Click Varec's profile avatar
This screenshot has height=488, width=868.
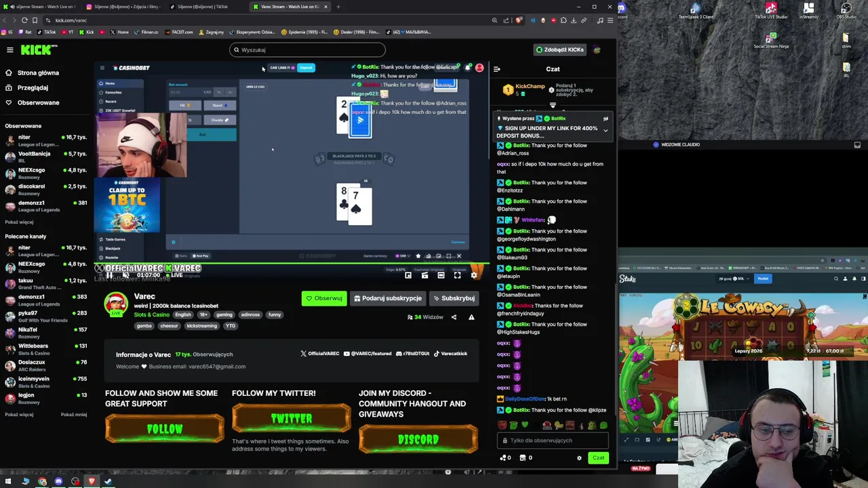(116, 304)
